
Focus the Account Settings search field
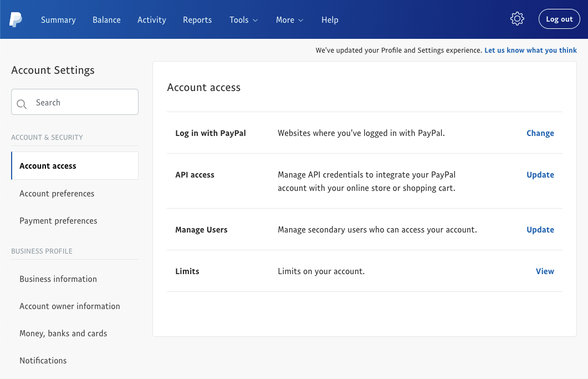[x=75, y=102]
